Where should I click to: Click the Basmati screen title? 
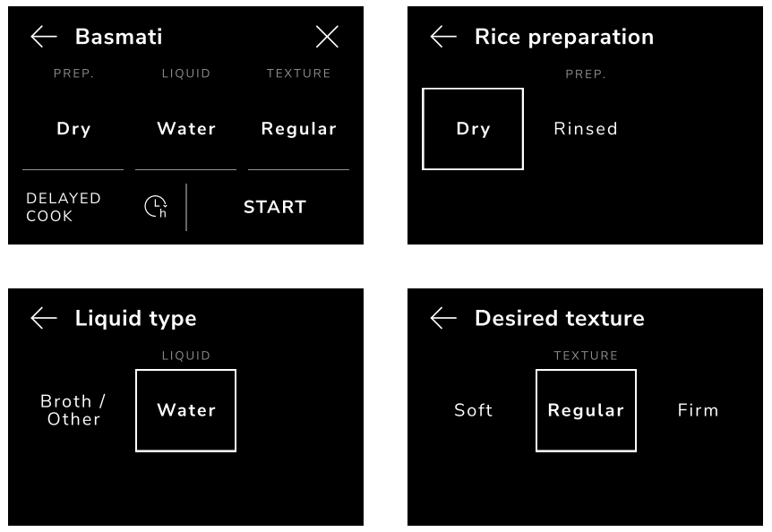pos(119,37)
